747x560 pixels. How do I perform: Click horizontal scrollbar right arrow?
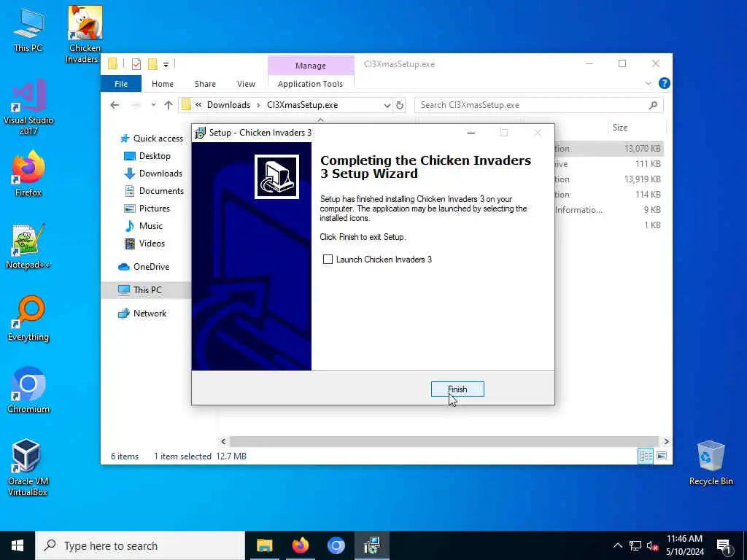click(x=666, y=441)
